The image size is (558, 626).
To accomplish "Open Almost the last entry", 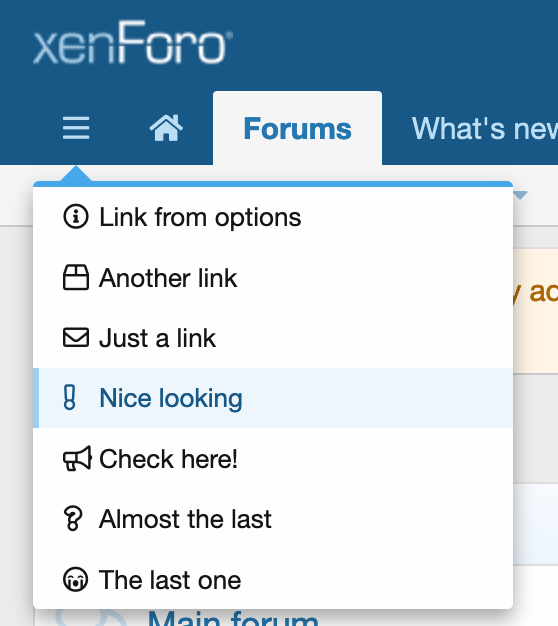I will click(x=273, y=519).
